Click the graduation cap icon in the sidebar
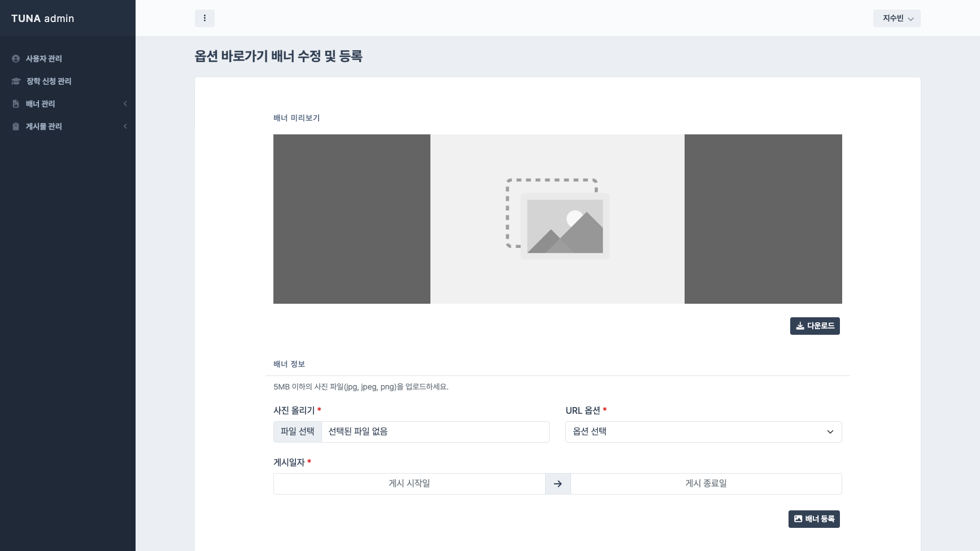 [x=16, y=81]
